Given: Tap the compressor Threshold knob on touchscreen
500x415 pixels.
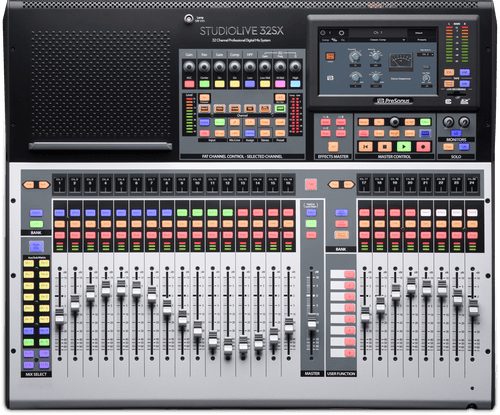Looking at the screenshot, I should click(355, 56).
